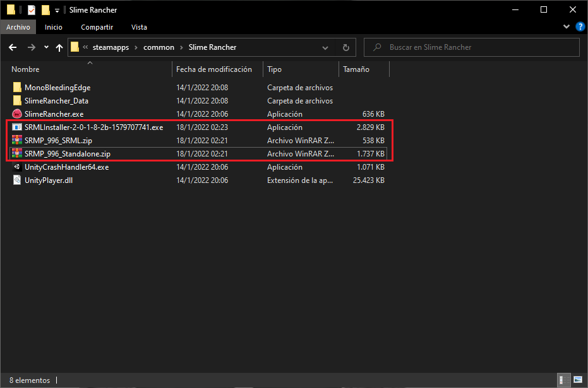Open Help with the question mark icon

[x=580, y=27]
